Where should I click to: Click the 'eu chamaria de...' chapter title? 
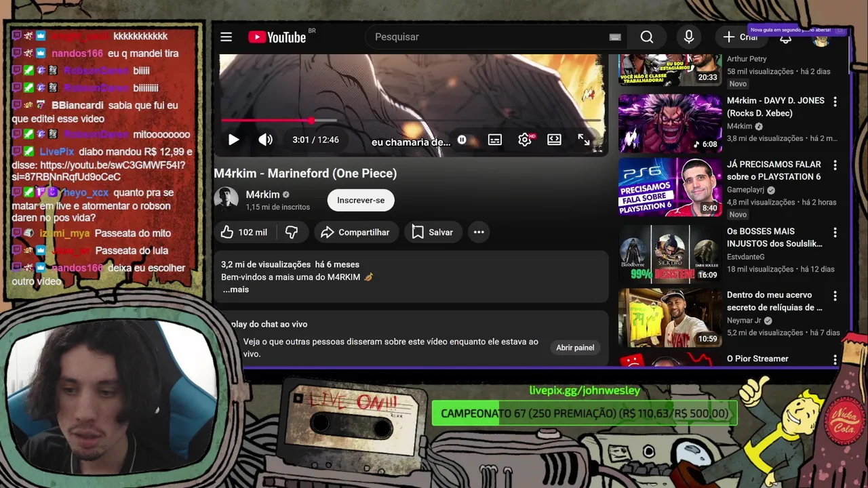click(x=411, y=142)
